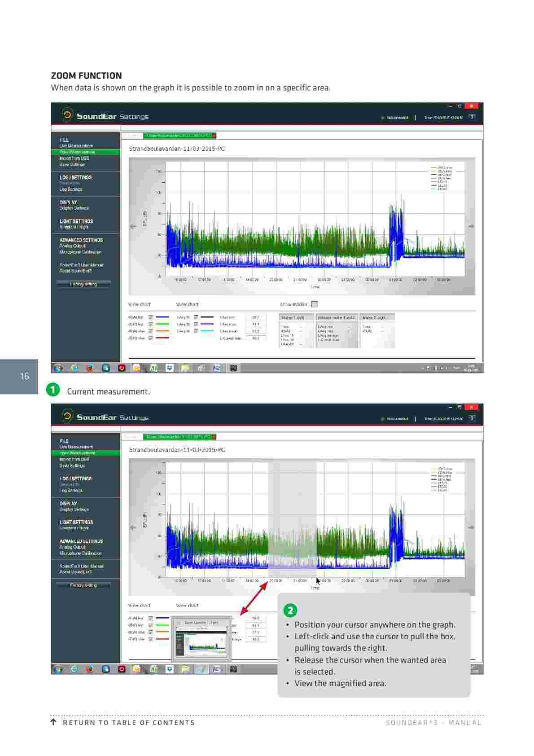This screenshot has width=534, height=756.
Task: Open Firefox from the top screenshot's taskbar
Action: 90,368
